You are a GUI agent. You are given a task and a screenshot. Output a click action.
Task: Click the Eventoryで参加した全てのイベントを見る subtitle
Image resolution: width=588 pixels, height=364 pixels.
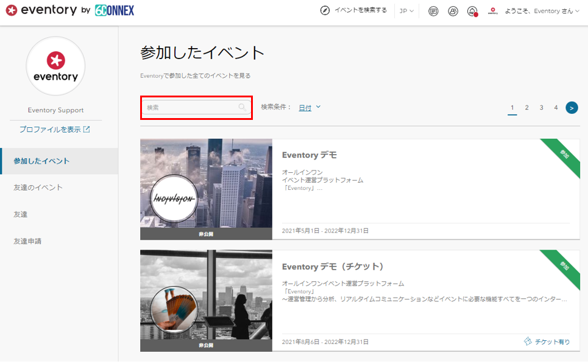click(x=196, y=75)
